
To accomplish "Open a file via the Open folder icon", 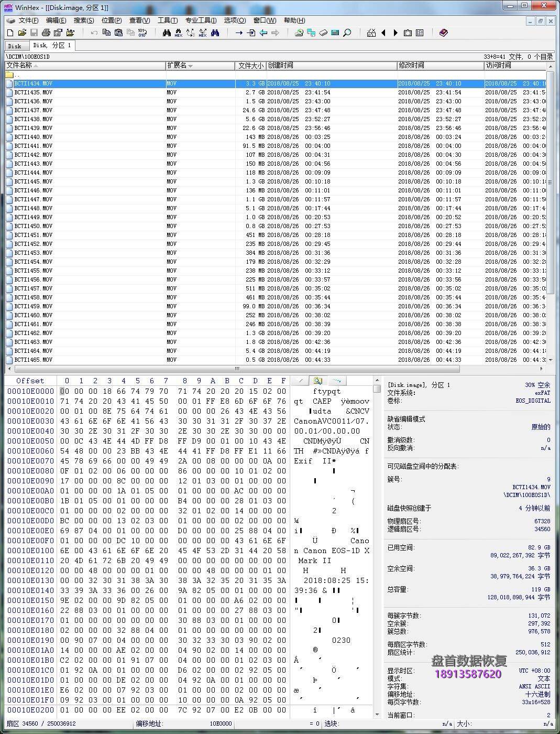I will pyautogui.click(x=23, y=33).
